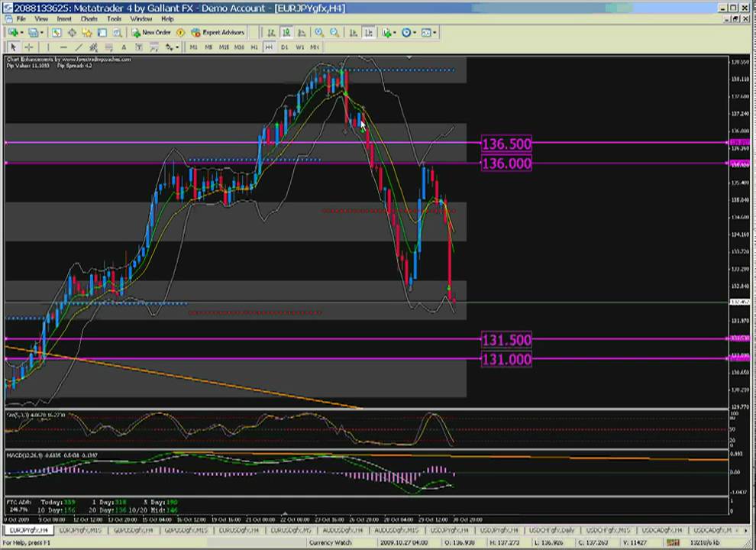
Task: Zoom out on the chart
Action: click(x=334, y=32)
